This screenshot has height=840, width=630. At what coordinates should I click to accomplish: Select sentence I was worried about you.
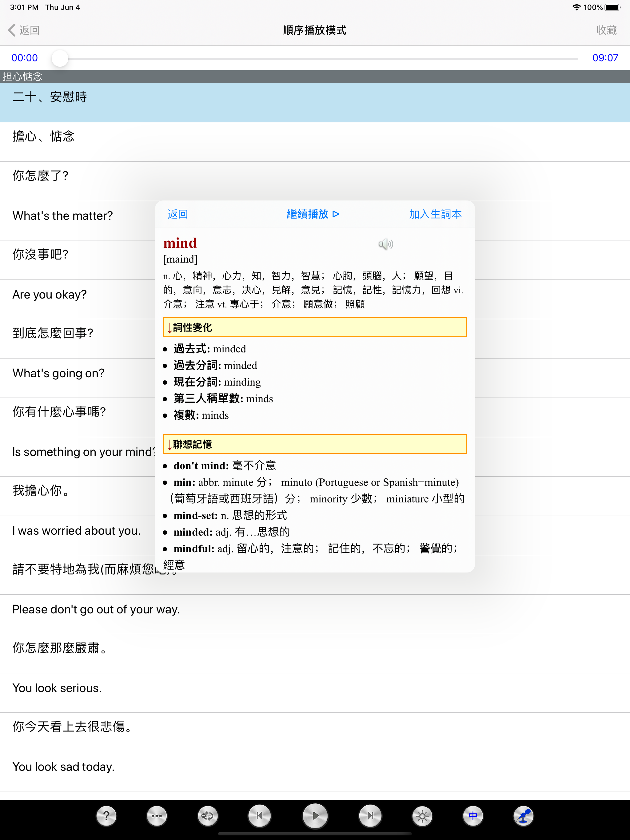point(78,535)
